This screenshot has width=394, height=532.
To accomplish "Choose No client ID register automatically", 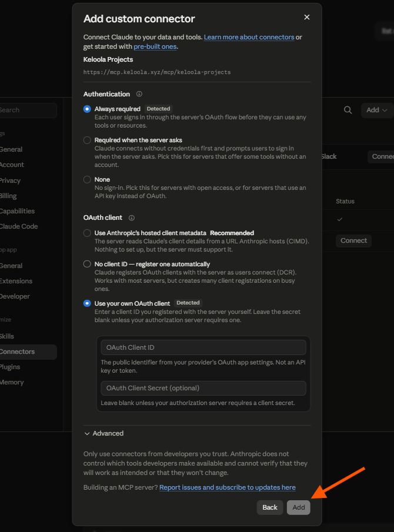I will tap(87, 264).
